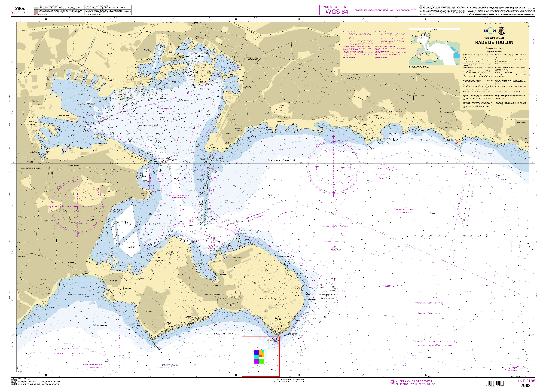Click the TOULON city label
This screenshot has width=546, height=392.
click(x=252, y=58)
